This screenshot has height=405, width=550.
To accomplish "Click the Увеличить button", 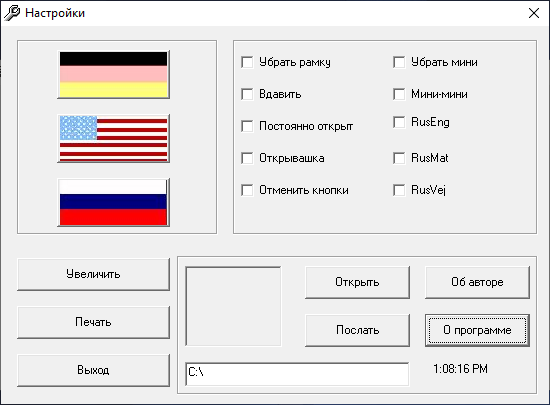I will [93, 275].
